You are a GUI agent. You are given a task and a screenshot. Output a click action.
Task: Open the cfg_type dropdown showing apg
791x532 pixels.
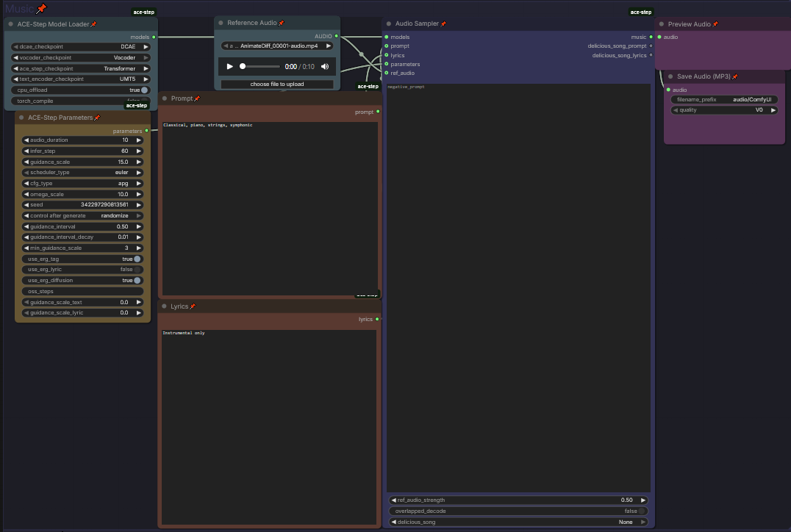click(x=82, y=183)
